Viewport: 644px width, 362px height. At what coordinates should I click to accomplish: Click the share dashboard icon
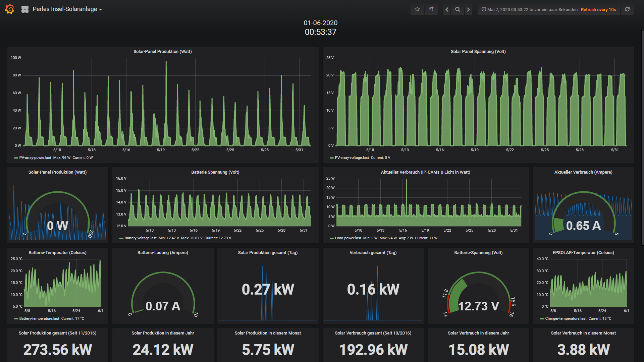(431, 9)
